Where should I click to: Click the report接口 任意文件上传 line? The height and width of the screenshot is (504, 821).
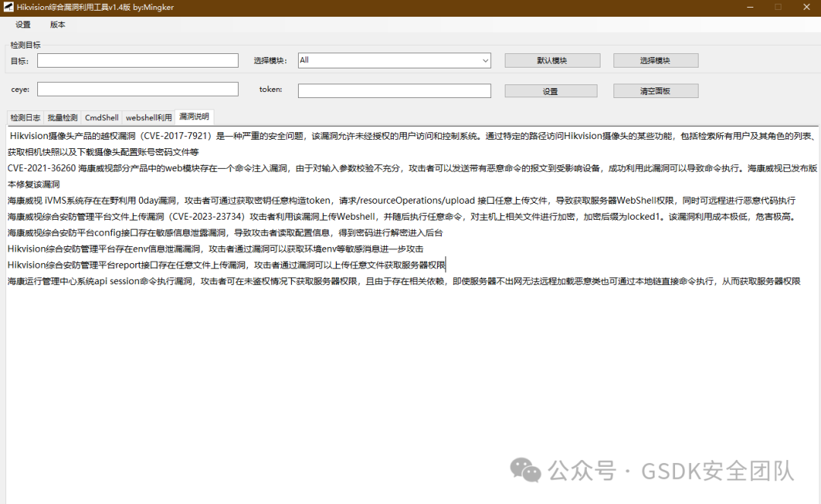(227, 265)
